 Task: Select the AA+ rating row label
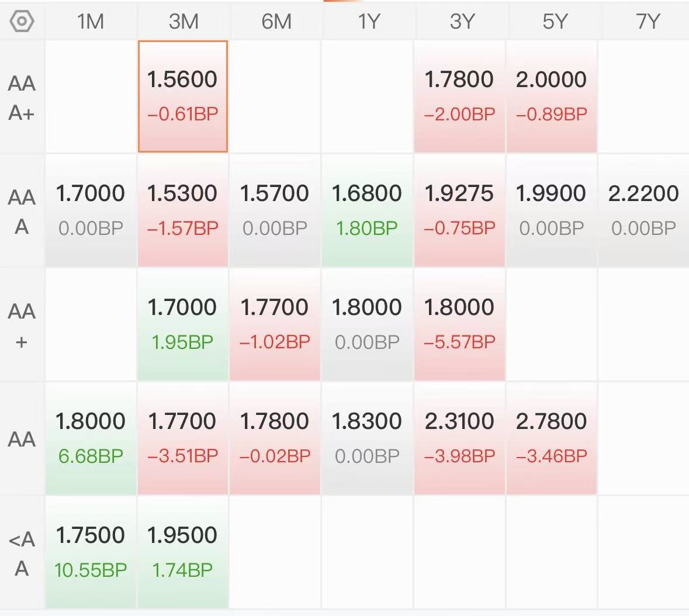pyautogui.click(x=22, y=325)
